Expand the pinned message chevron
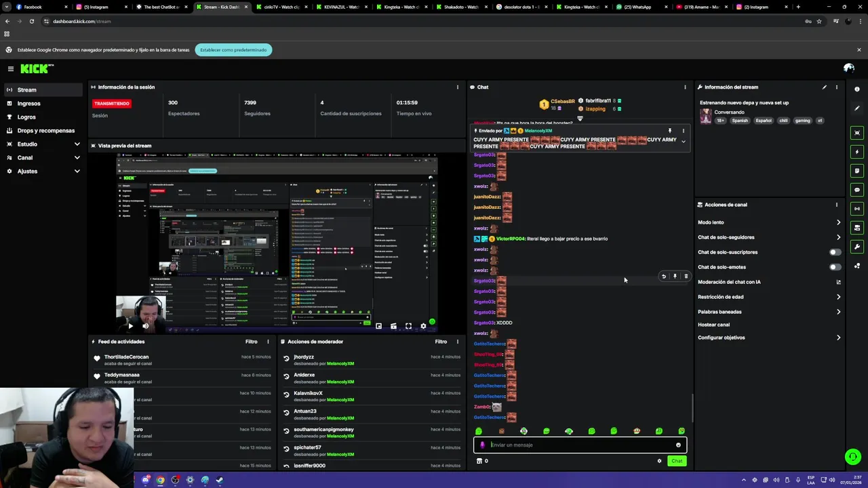This screenshot has width=868, height=488. pos(683,142)
